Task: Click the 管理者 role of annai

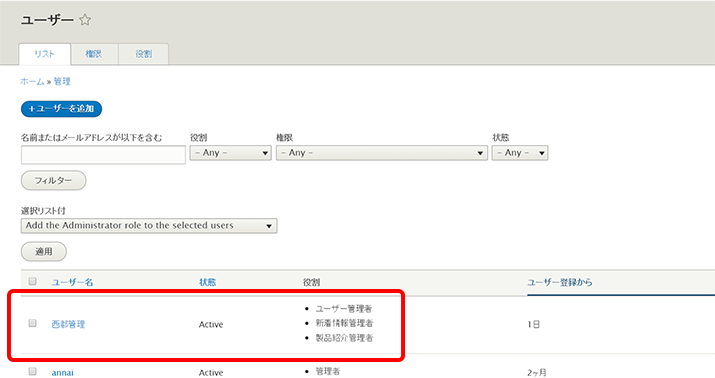Action: coord(328,372)
